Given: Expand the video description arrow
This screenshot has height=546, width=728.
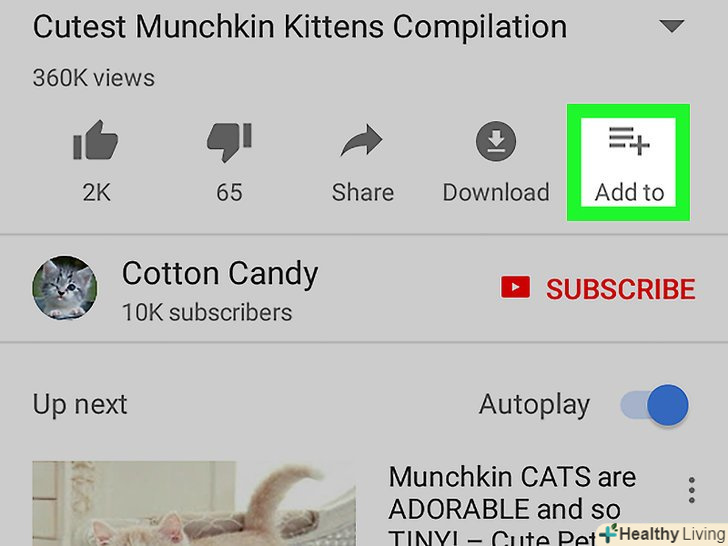Looking at the screenshot, I should pyautogui.click(x=672, y=26).
